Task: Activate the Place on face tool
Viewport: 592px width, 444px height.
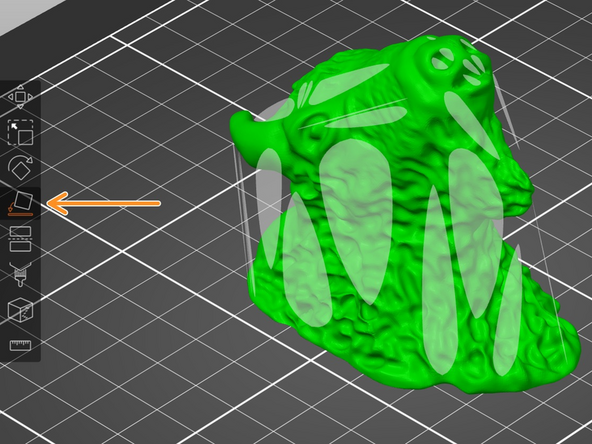Action: pyautogui.click(x=21, y=203)
